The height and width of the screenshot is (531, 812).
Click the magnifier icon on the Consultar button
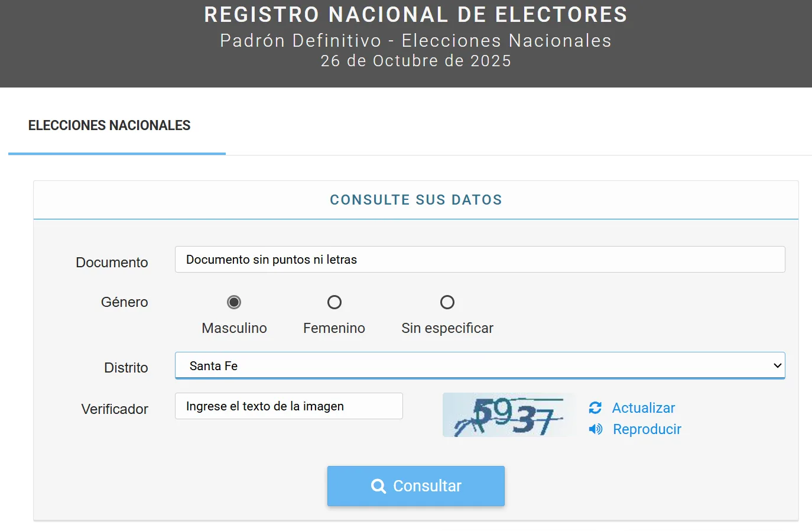pos(378,486)
